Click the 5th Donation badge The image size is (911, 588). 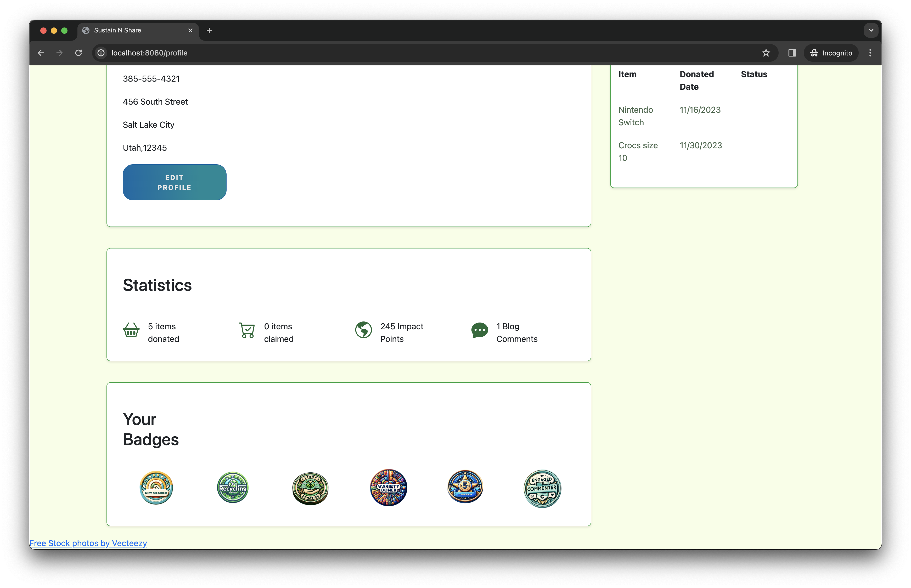pyautogui.click(x=465, y=487)
